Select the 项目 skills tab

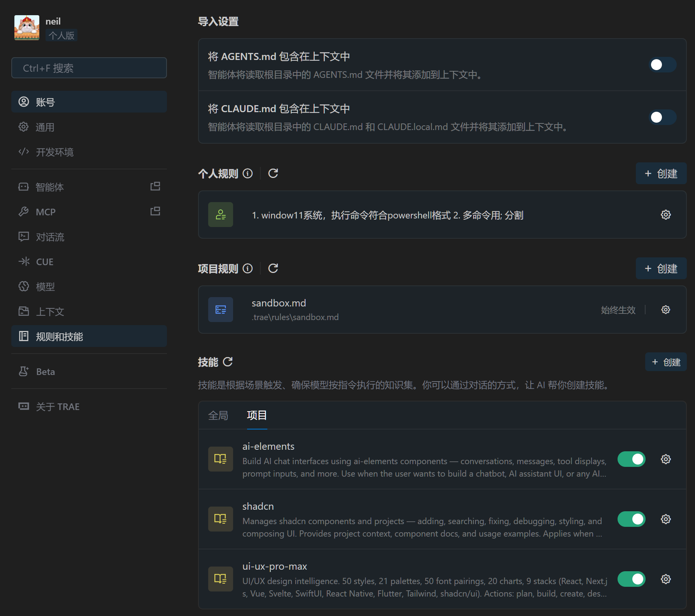click(x=257, y=415)
